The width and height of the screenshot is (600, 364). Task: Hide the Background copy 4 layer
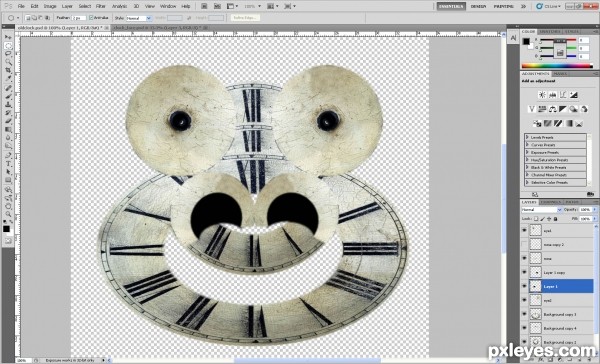click(x=524, y=328)
